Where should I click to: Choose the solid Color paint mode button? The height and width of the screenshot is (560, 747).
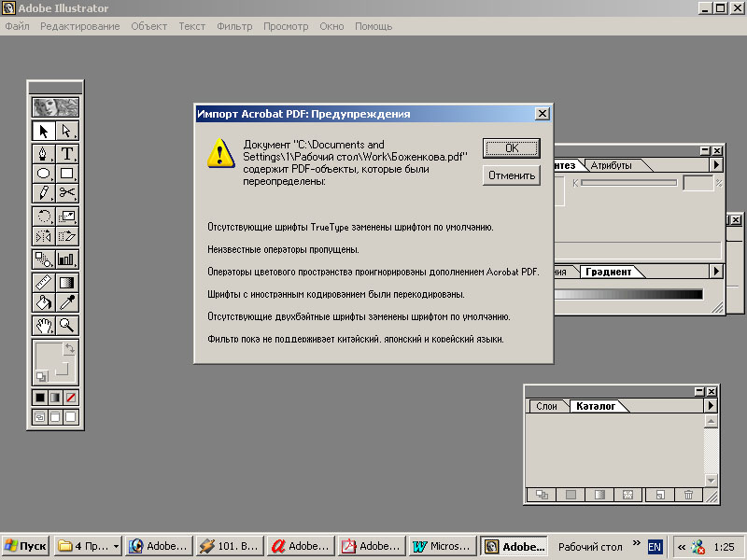coord(40,398)
